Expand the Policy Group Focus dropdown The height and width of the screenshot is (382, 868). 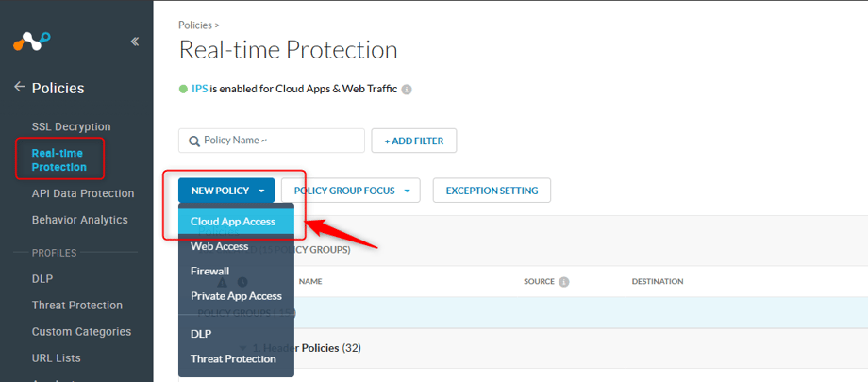pyautogui.click(x=350, y=191)
